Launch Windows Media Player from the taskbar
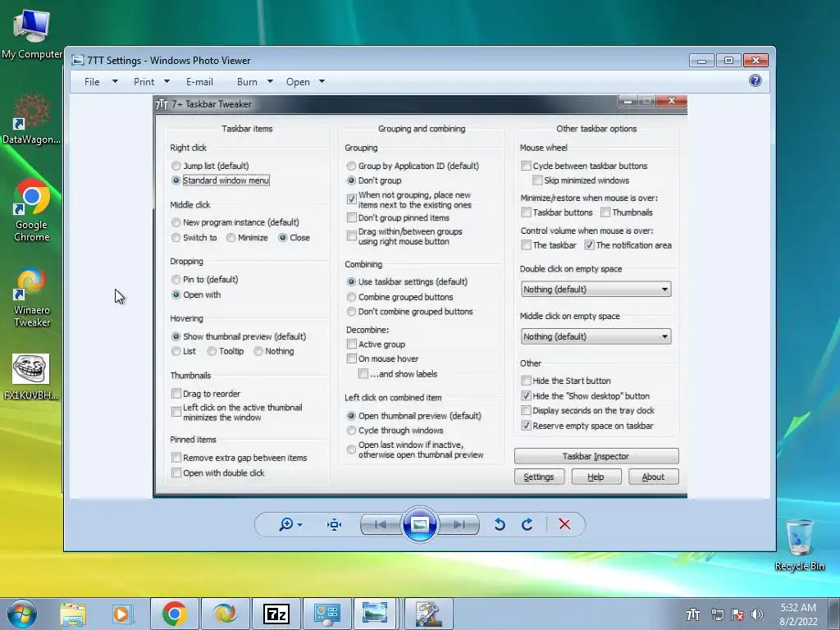Viewport: 840px width, 630px height. pyautogui.click(x=121, y=614)
